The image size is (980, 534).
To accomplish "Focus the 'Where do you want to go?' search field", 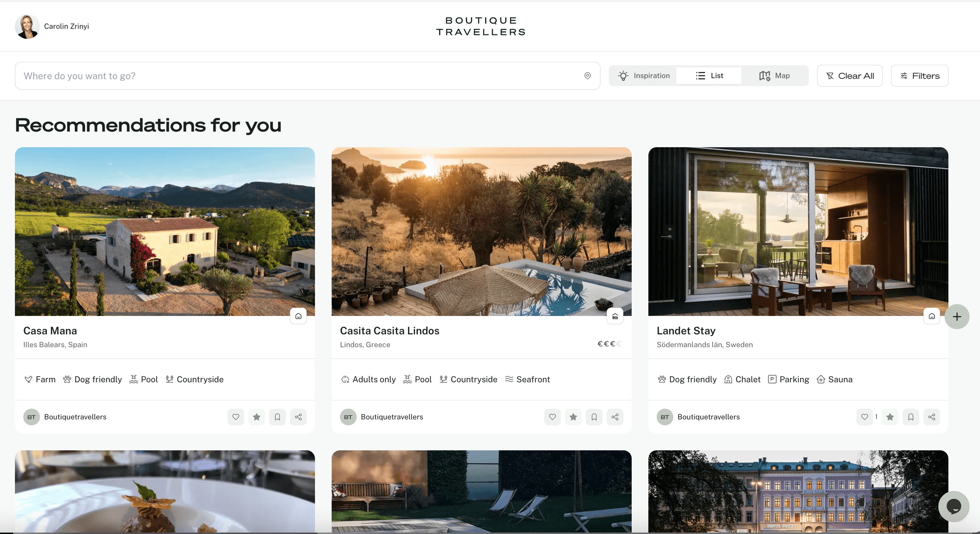I will point(307,76).
